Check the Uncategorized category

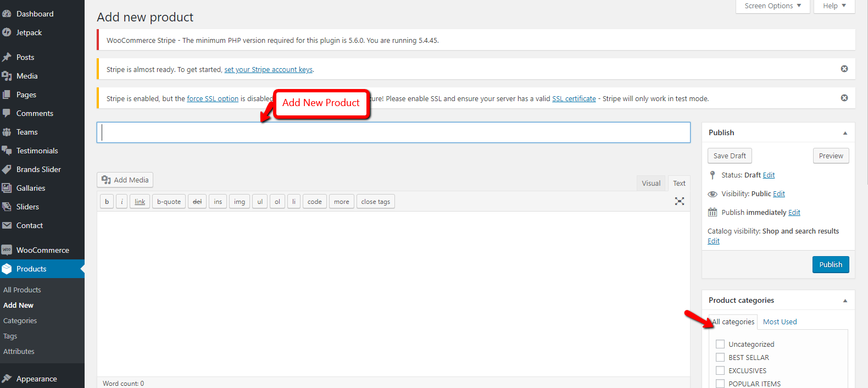[720, 344]
